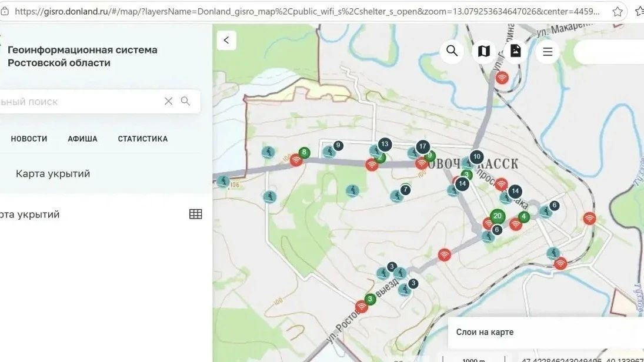Open the АФИША tab
This screenshot has width=644, height=362.
[x=82, y=139]
